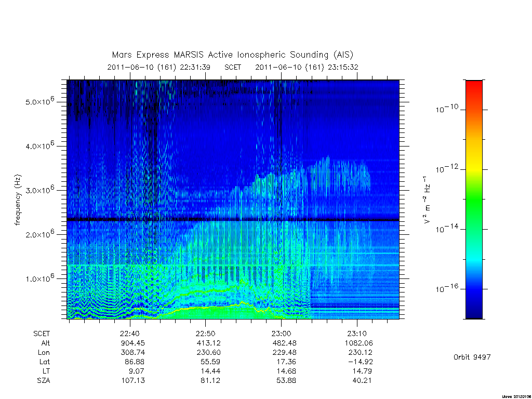This screenshot has height=399, width=532.
Task: Click altitude value 482.48
Action: (284, 343)
